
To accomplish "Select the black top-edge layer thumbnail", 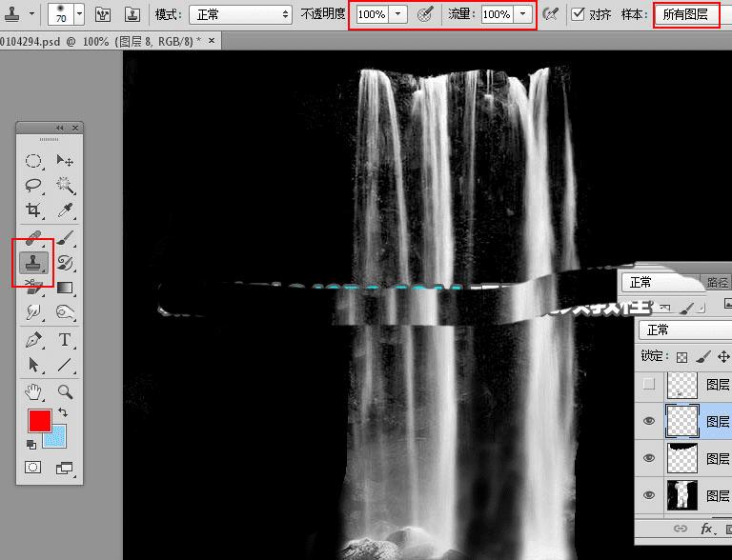I will 682,458.
